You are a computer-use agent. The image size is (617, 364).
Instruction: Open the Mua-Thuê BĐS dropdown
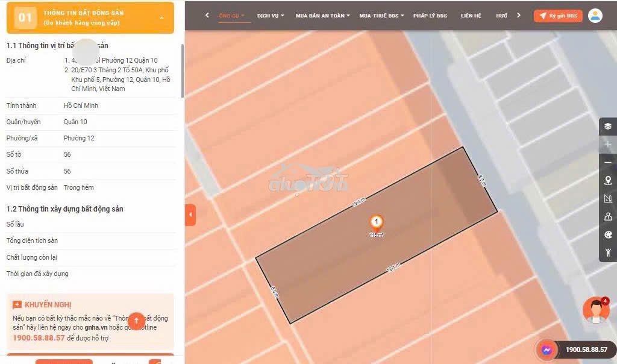click(x=381, y=16)
